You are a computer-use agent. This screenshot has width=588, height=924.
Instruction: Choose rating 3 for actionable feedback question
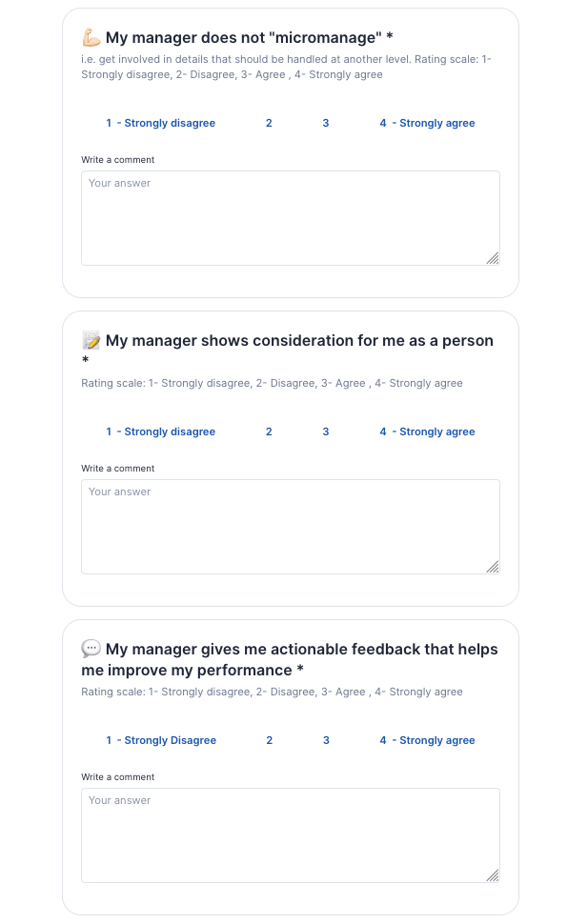click(326, 740)
